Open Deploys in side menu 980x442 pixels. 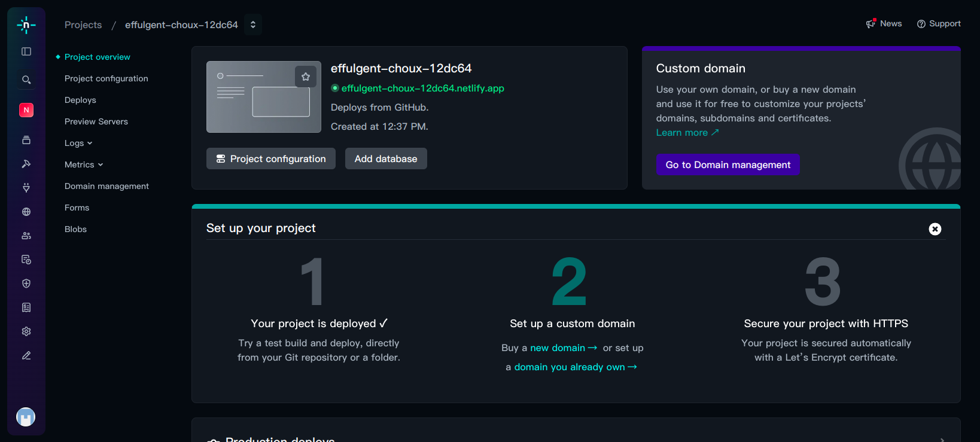pos(80,100)
